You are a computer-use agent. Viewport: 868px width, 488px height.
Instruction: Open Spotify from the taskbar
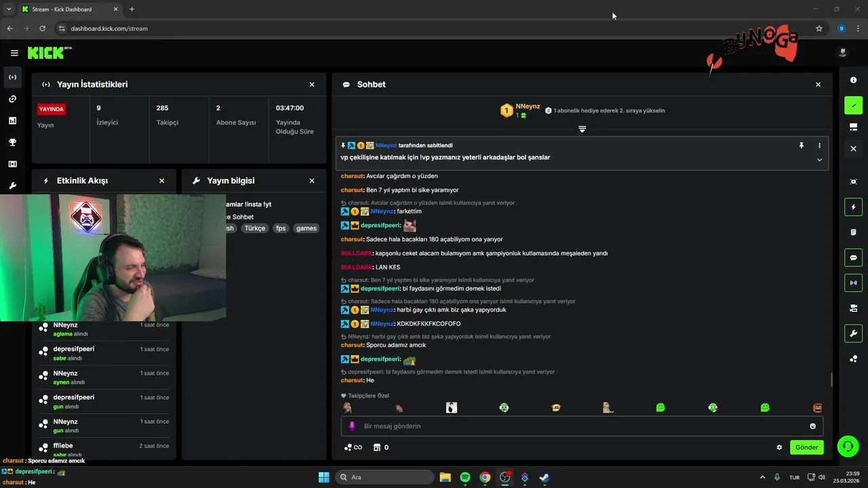pos(465,477)
